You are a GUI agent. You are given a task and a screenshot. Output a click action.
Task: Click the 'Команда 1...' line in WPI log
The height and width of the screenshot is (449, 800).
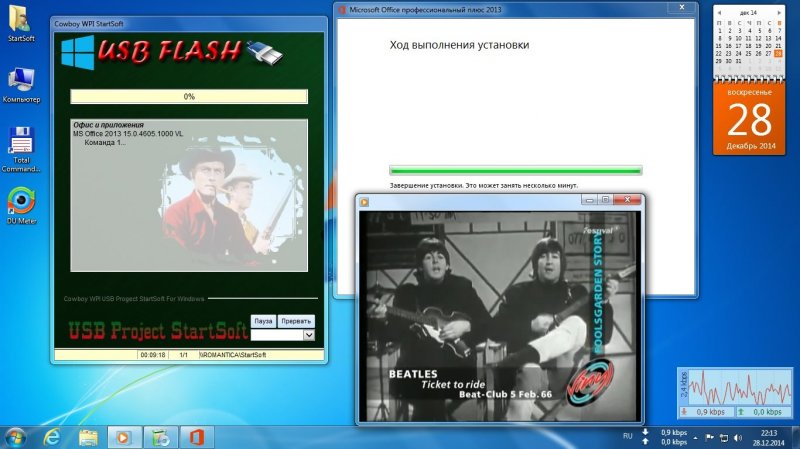click(x=105, y=142)
